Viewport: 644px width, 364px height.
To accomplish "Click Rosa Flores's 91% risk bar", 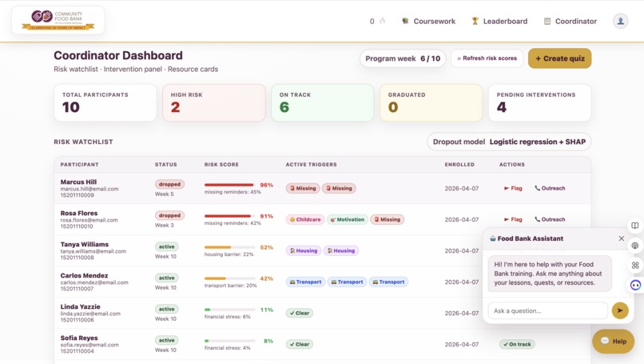I will [x=229, y=216].
